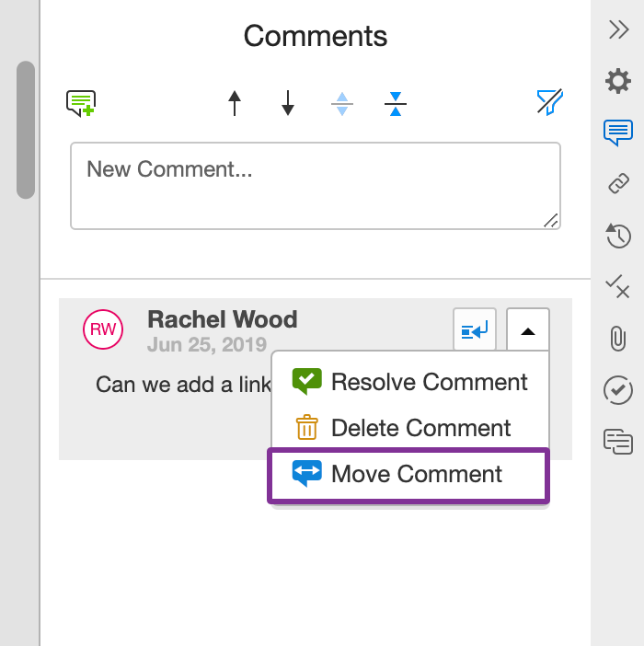Choose Delete Comment from the menu
Image resolution: width=644 pixels, height=646 pixels.
tap(410, 428)
